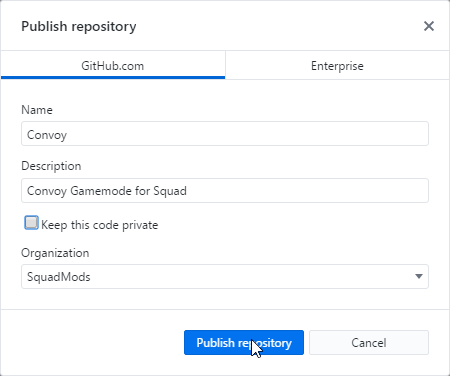Click the text 'Convoy Gamemode for Squad'
This screenshot has height=376, width=450.
point(107,191)
